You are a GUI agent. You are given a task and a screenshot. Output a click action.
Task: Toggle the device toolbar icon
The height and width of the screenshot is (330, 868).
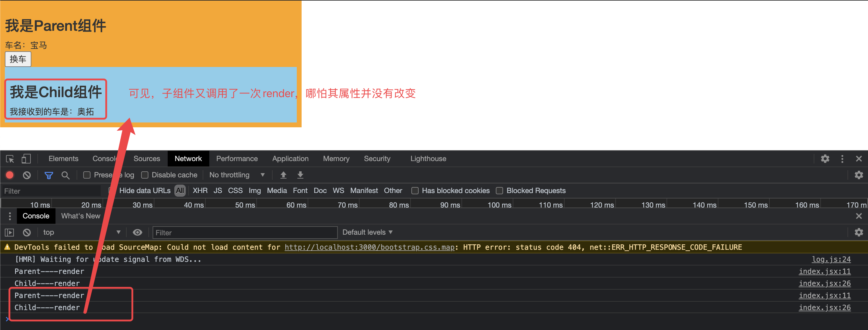pos(26,159)
